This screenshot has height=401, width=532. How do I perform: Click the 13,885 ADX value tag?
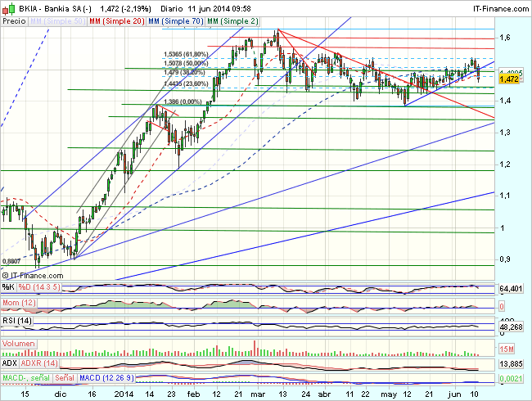coord(510,363)
